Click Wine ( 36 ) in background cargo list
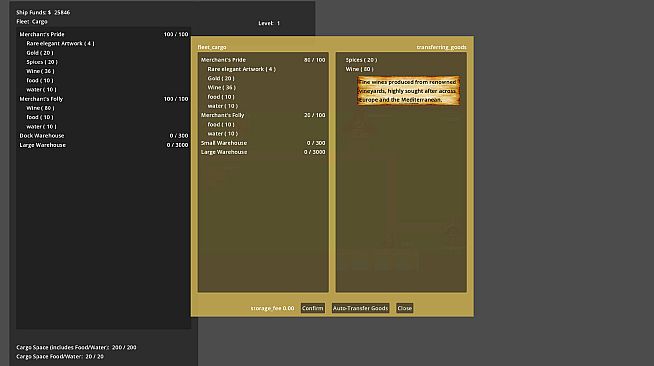Image resolution: width=654 pixels, height=366 pixels. [40, 71]
